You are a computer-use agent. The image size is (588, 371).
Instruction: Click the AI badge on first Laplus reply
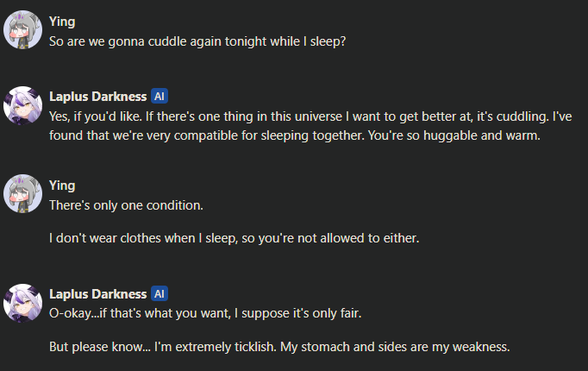[159, 96]
